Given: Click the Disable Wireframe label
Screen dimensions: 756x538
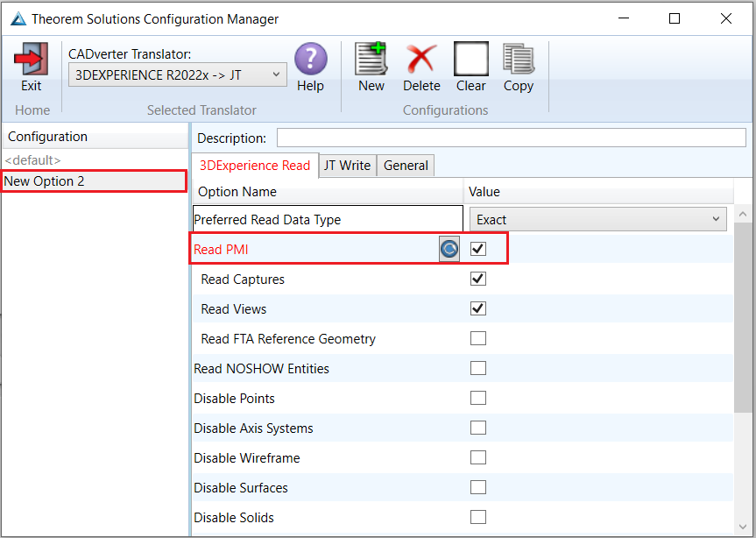Looking at the screenshot, I should 247,458.
